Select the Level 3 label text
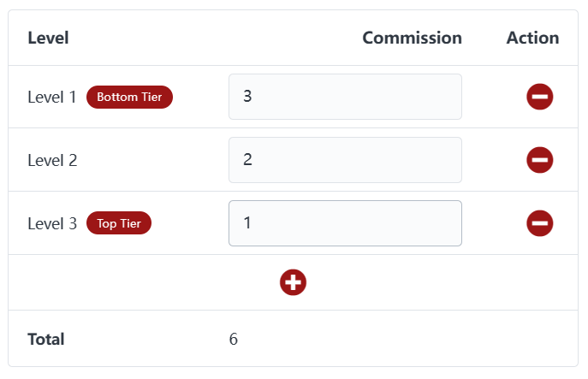The height and width of the screenshot is (379, 588). click(x=52, y=224)
